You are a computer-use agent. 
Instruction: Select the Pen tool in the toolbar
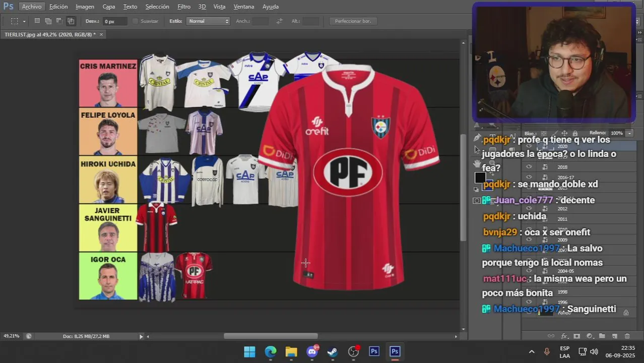click(x=477, y=138)
